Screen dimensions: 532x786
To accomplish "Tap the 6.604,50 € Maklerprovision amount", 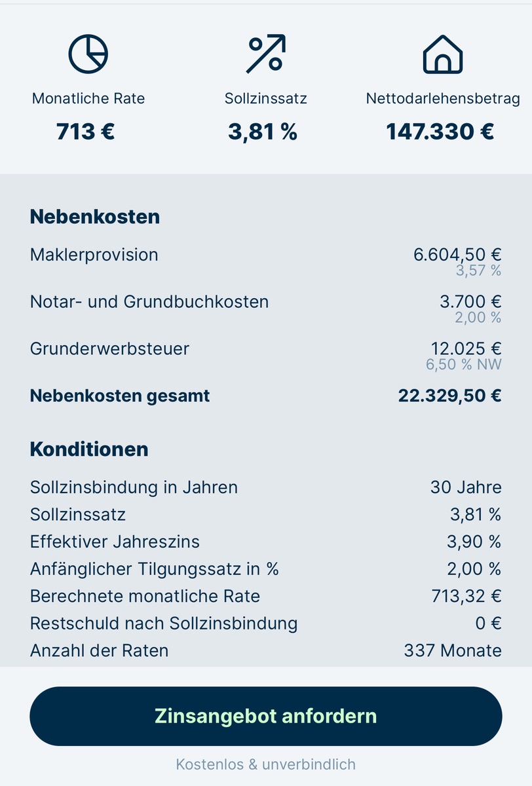I will [457, 255].
